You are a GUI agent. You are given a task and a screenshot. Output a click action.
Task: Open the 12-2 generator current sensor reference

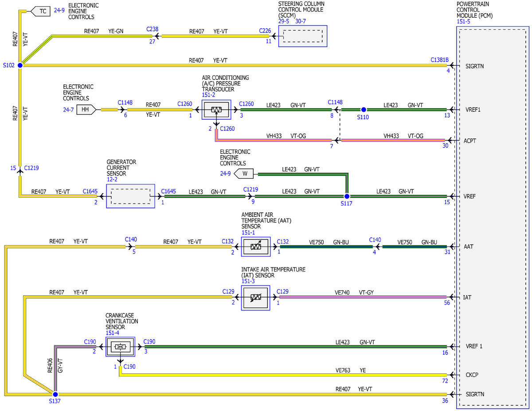tap(113, 180)
